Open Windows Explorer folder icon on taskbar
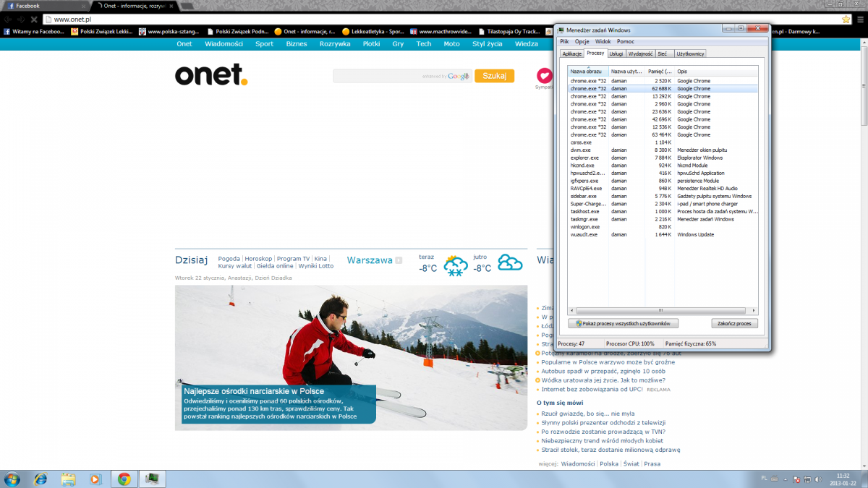Screen dimensions: 868x488 pos(68,479)
